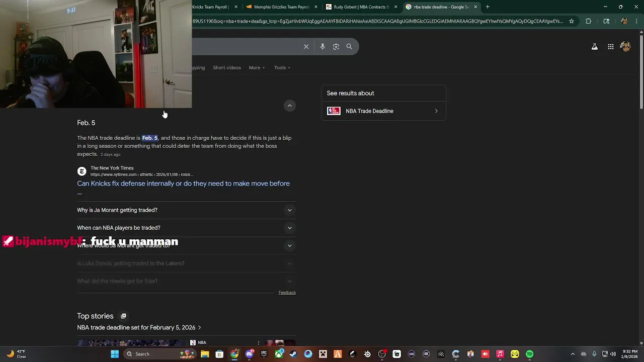Screen dimensions: 644x362
Task: Open Apple Music taskbar icon
Action: 500,354
